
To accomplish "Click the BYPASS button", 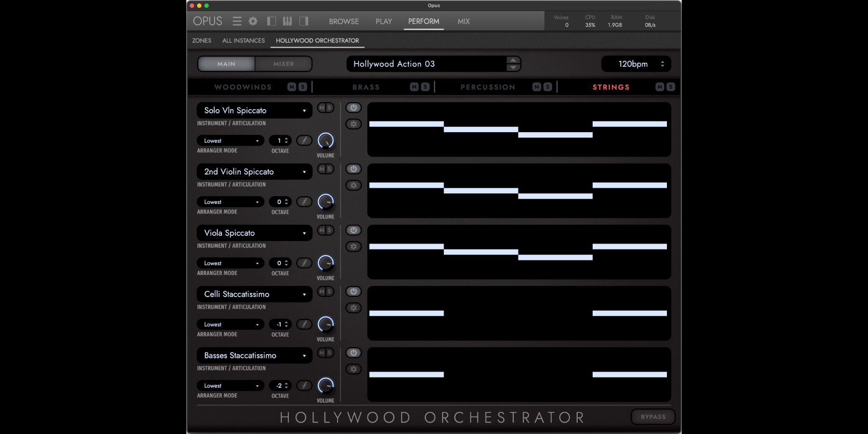I will pyautogui.click(x=653, y=416).
